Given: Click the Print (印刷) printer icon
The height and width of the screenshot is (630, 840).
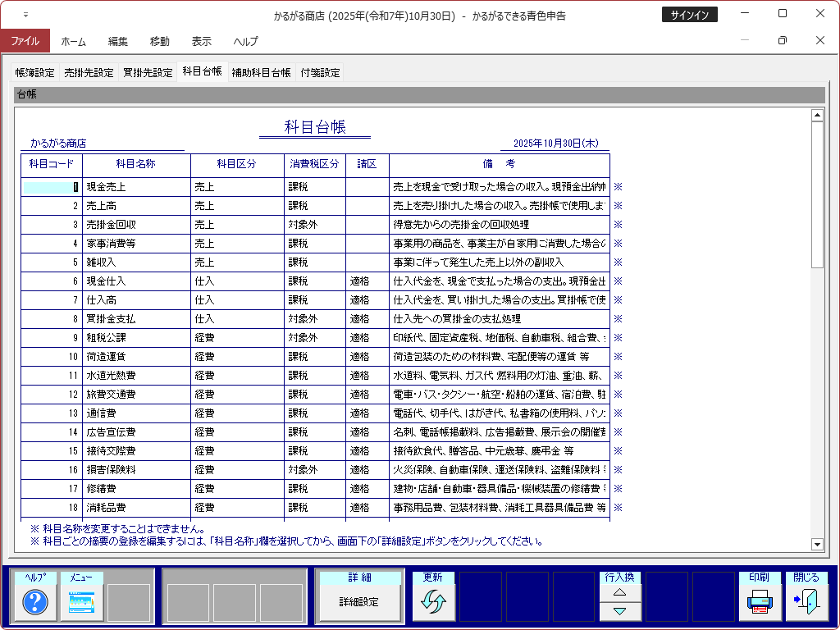Looking at the screenshot, I should (x=760, y=603).
